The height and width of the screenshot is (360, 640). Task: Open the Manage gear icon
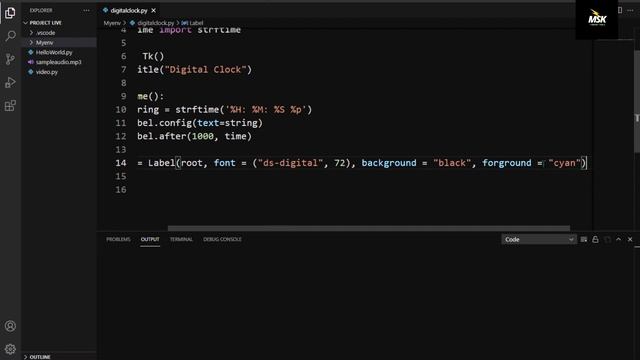click(10, 349)
